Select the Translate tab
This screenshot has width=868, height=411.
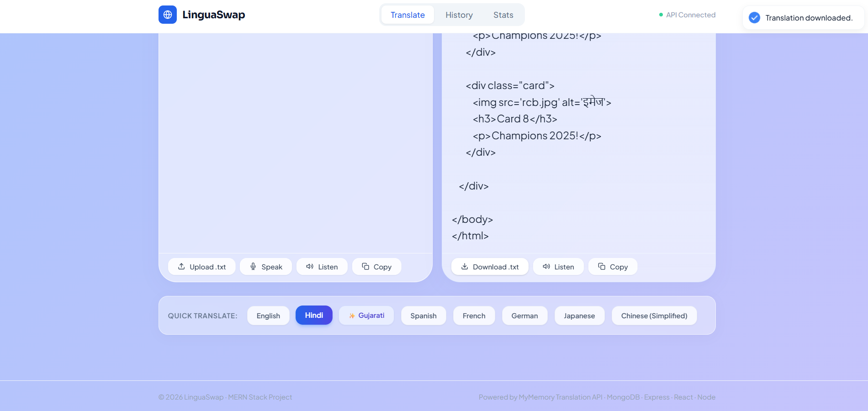408,15
